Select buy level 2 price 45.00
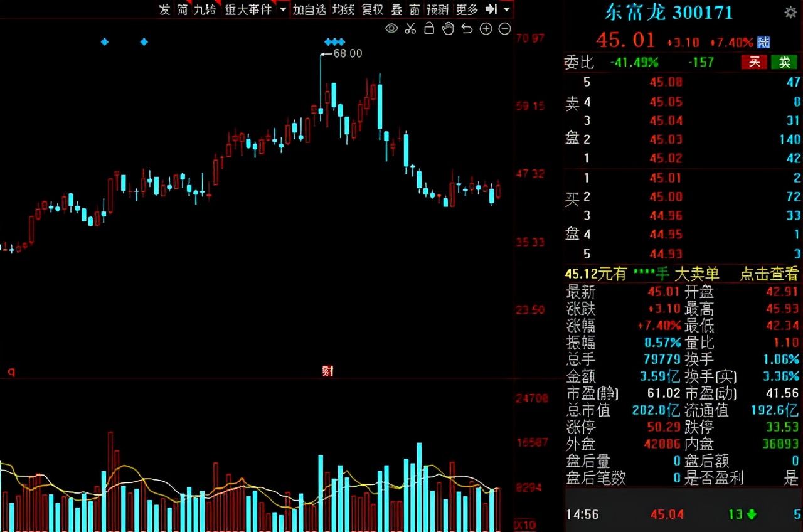 (666, 197)
